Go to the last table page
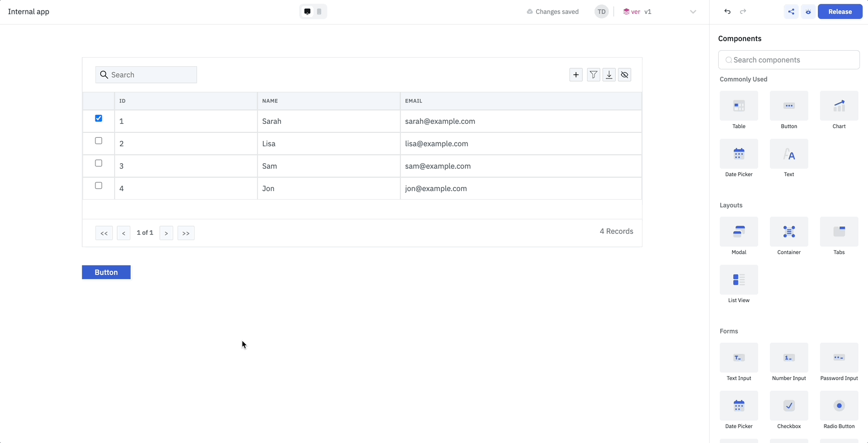 pyautogui.click(x=186, y=233)
